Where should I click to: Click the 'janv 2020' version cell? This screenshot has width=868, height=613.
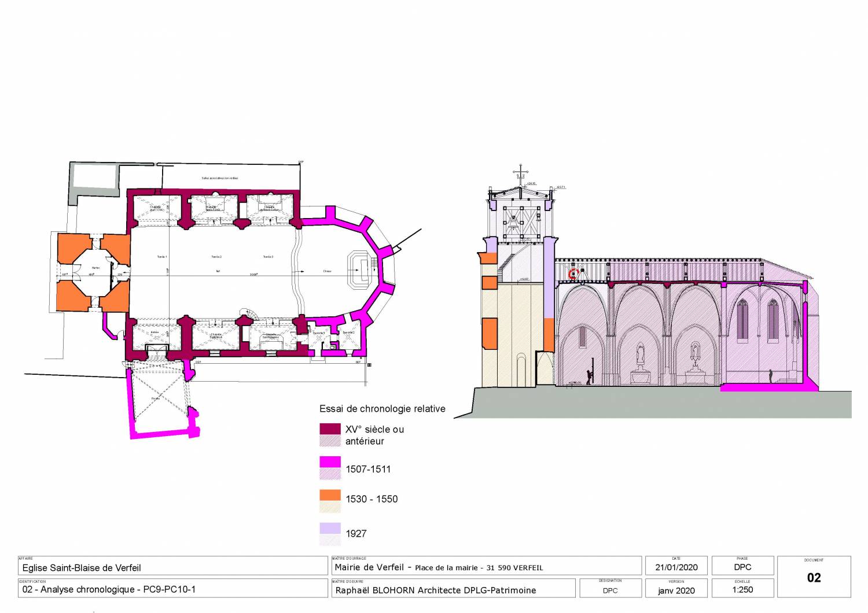click(x=676, y=590)
